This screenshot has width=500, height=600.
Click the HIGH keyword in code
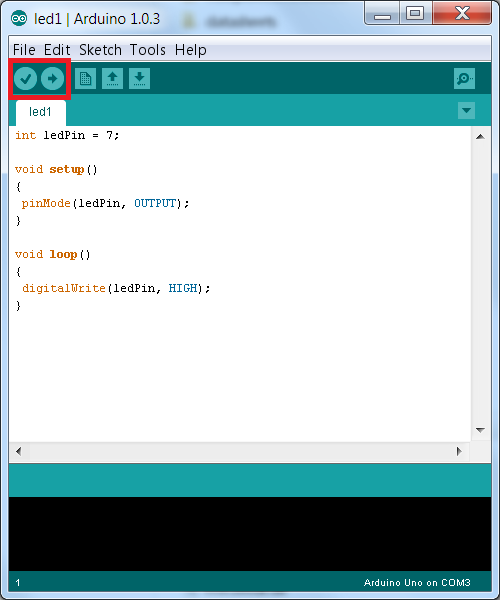tap(183, 288)
